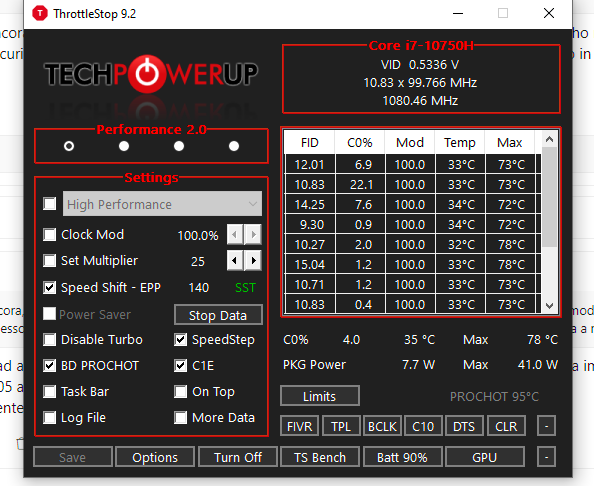Click the Turn Off button
The height and width of the screenshot is (486, 594).
(238, 457)
